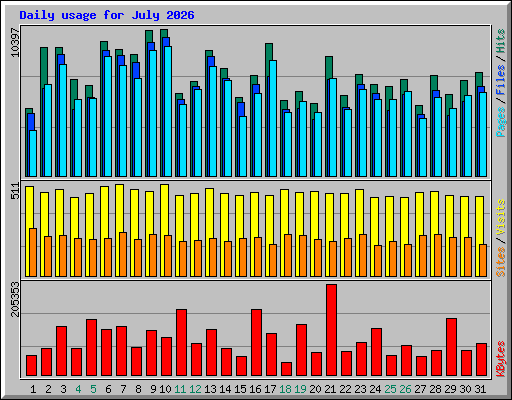
Task: Click the 'Daily usage for July 2026' title
Action: tap(107, 15)
